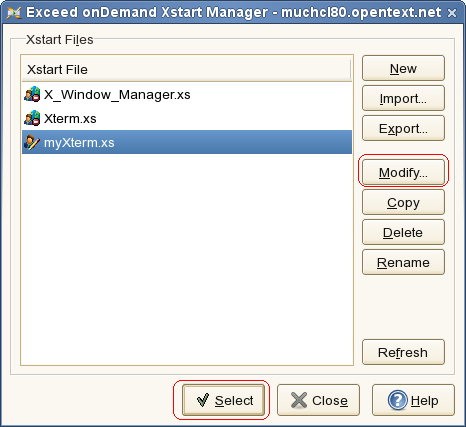Delete the selected Xstart file
This screenshot has height=427, width=466.
(403, 232)
